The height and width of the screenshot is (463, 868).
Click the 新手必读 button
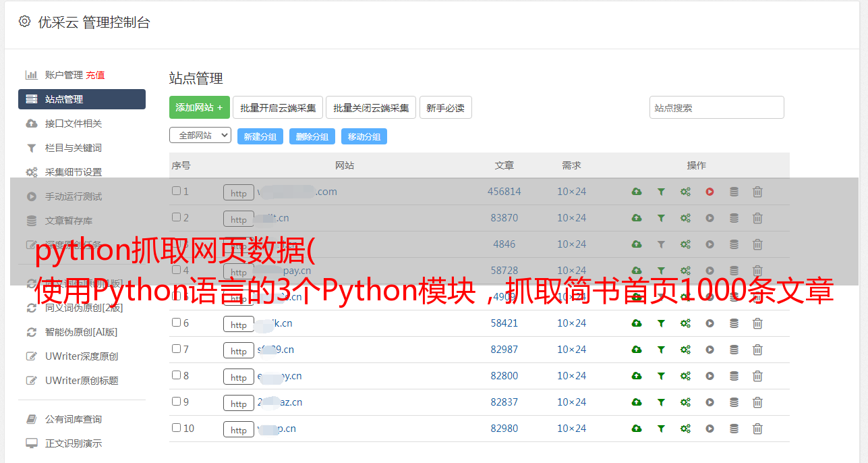click(x=446, y=107)
